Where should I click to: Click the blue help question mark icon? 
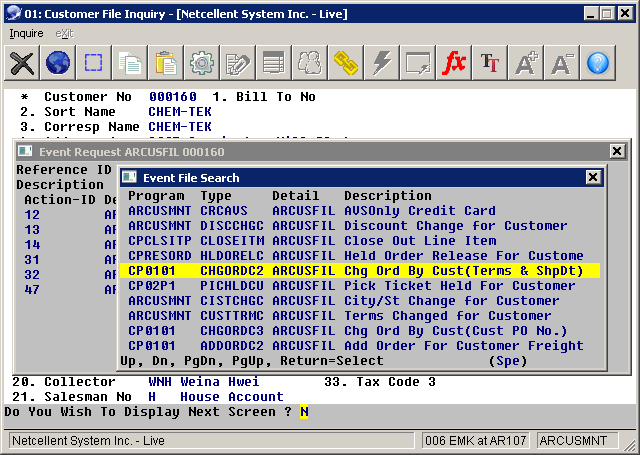[598, 64]
